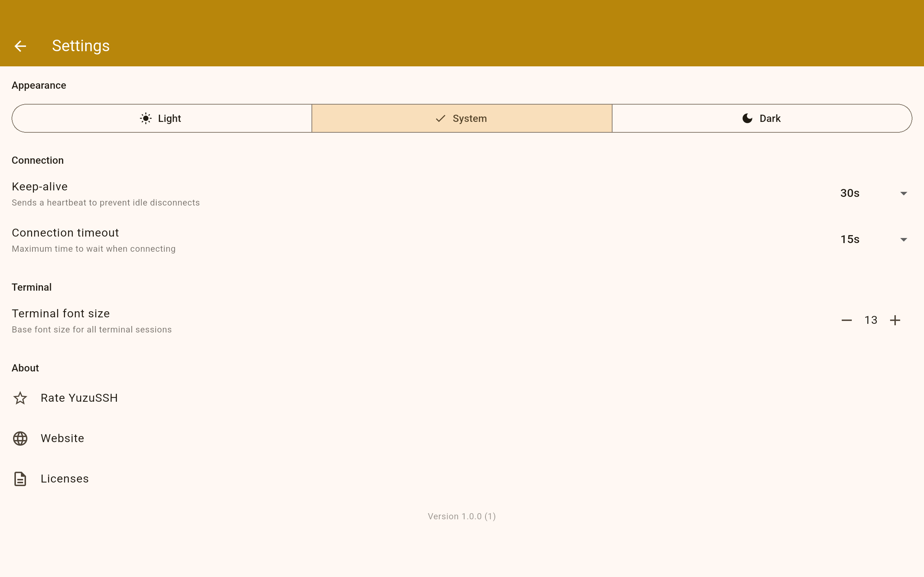Click the checkmark icon on System
Viewport: 924px width, 577px height.
440,118
